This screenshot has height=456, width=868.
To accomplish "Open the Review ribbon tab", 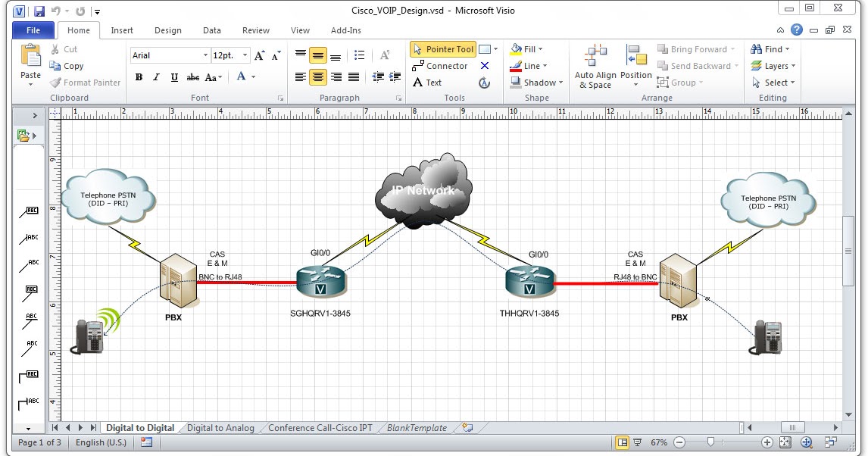I will coord(255,30).
